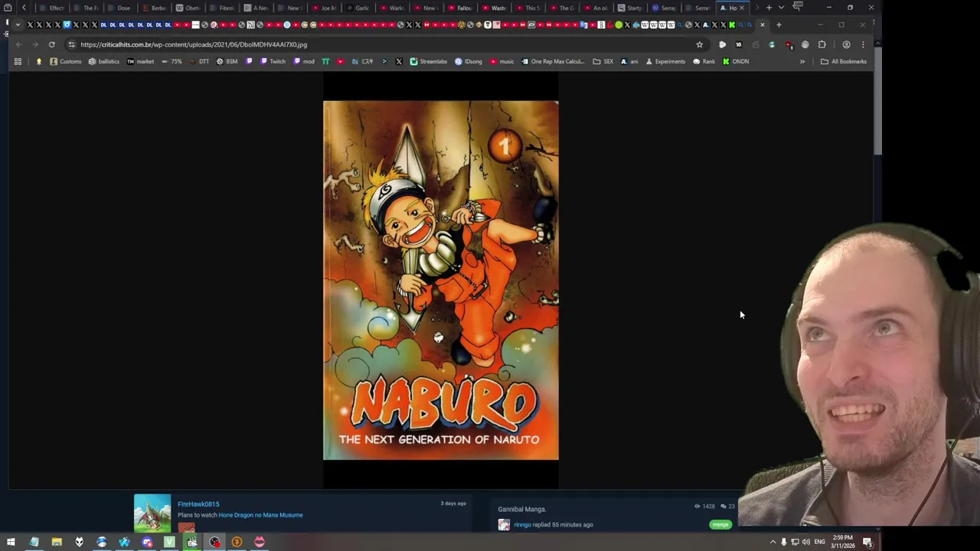Image resolution: width=980 pixels, height=551 pixels.
Task: Open the Extensions puzzle-piece menu
Action: click(x=822, y=44)
